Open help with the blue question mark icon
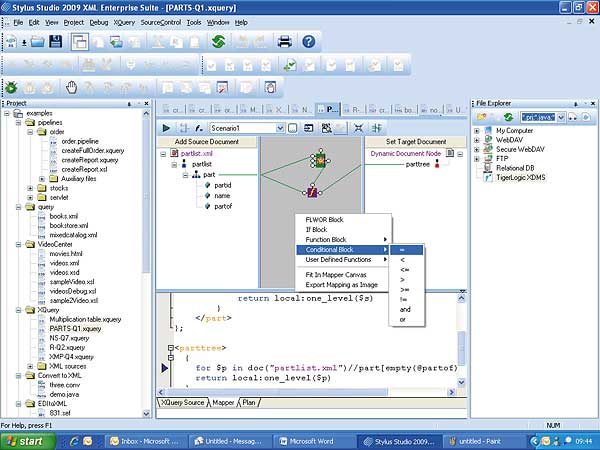 (x=308, y=41)
